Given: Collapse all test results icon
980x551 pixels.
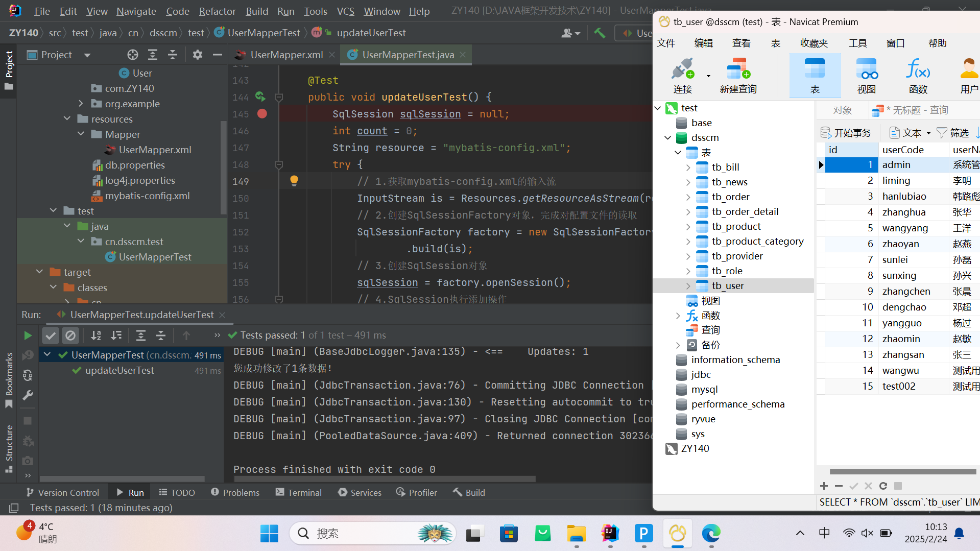Looking at the screenshot, I should pyautogui.click(x=161, y=336).
